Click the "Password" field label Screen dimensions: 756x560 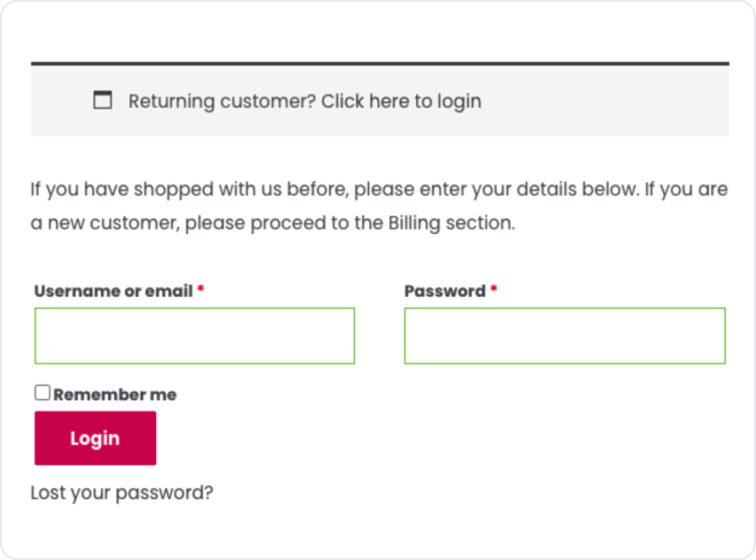[445, 291]
